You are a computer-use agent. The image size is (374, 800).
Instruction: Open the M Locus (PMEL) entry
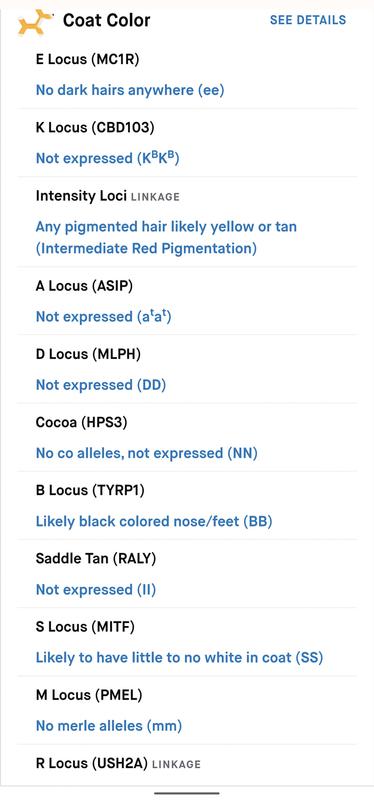(187, 710)
